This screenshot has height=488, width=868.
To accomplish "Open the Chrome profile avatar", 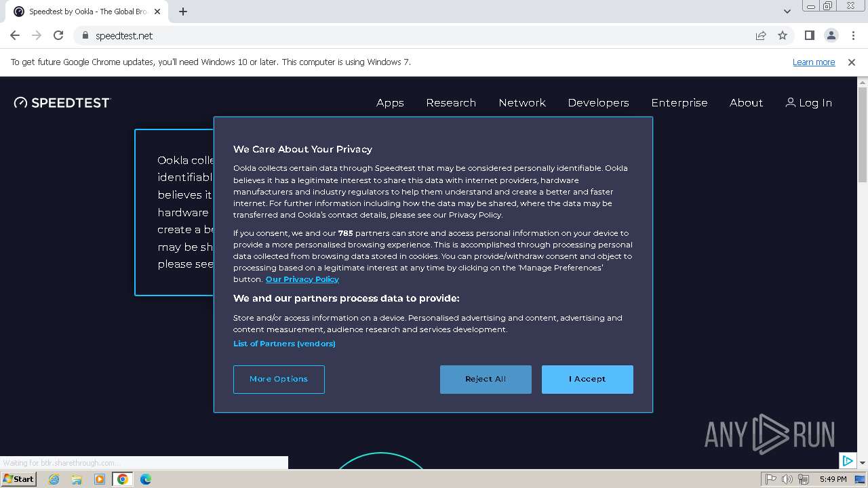I will [x=831, y=35].
